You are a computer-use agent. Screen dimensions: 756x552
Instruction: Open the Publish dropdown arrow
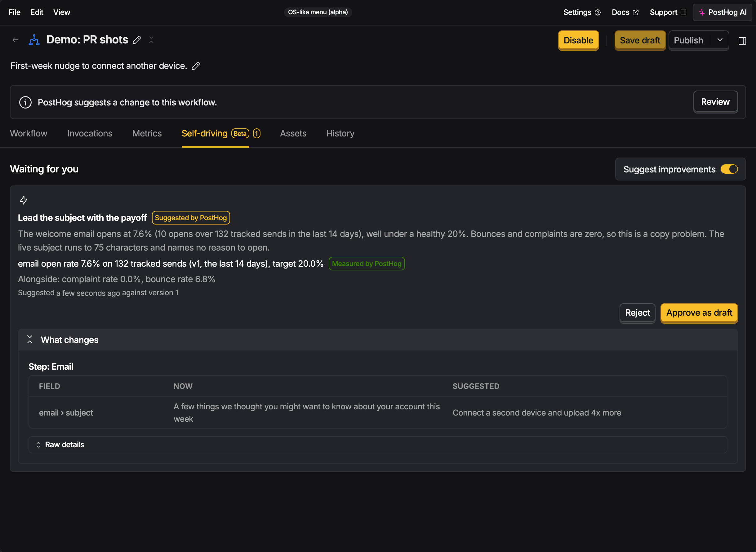click(x=720, y=40)
